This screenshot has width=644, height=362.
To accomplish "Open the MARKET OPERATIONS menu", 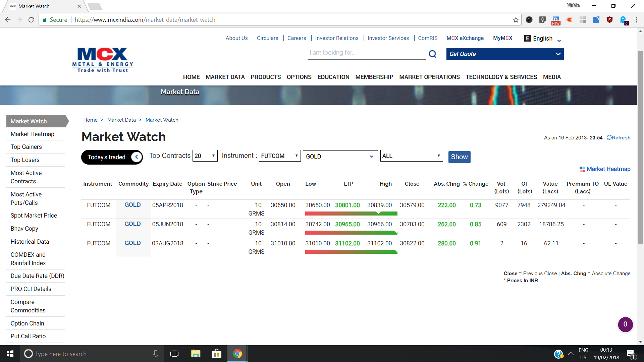I will click(429, 77).
